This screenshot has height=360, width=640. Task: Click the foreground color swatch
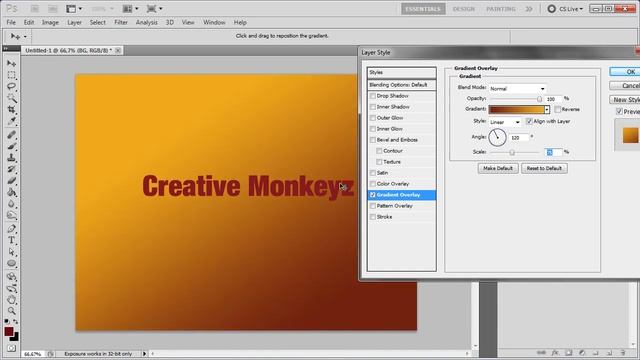click(9, 331)
